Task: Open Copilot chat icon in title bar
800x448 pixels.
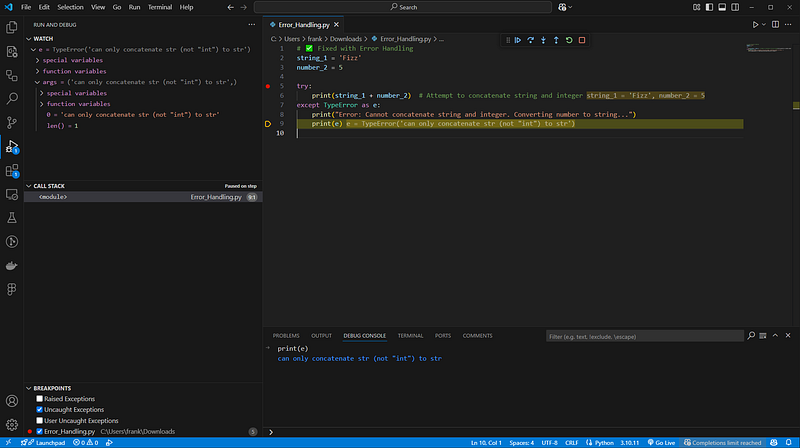Action: tap(562, 7)
